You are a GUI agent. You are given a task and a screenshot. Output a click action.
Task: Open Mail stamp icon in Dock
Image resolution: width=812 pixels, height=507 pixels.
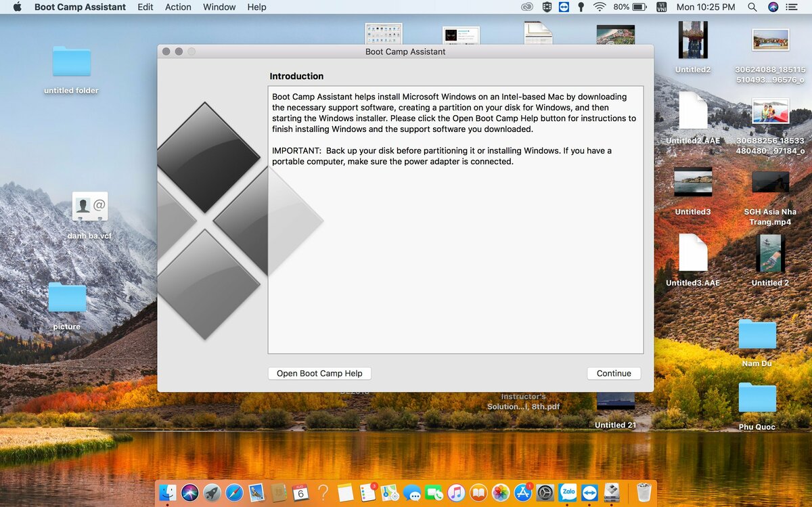256,492
